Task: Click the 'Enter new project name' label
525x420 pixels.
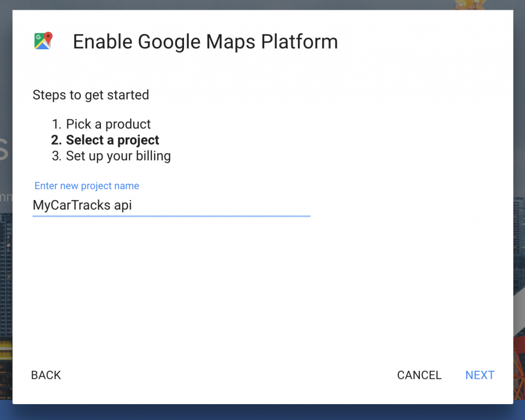Action: coord(87,186)
